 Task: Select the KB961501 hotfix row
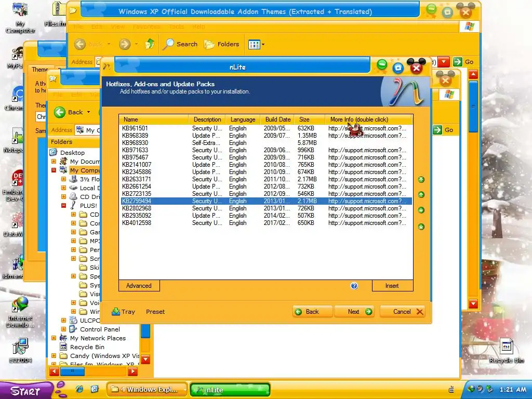pyautogui.click(x=266, y=128)
